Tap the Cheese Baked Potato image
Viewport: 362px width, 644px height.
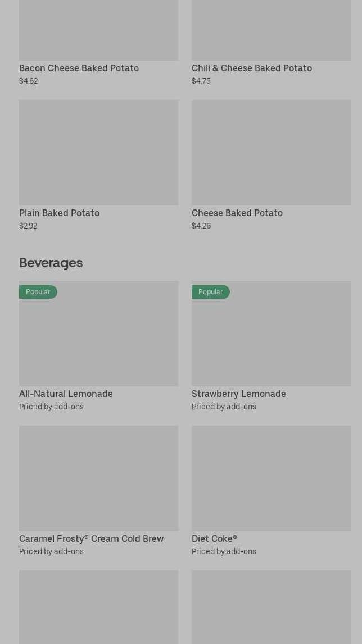coord(271,152)
